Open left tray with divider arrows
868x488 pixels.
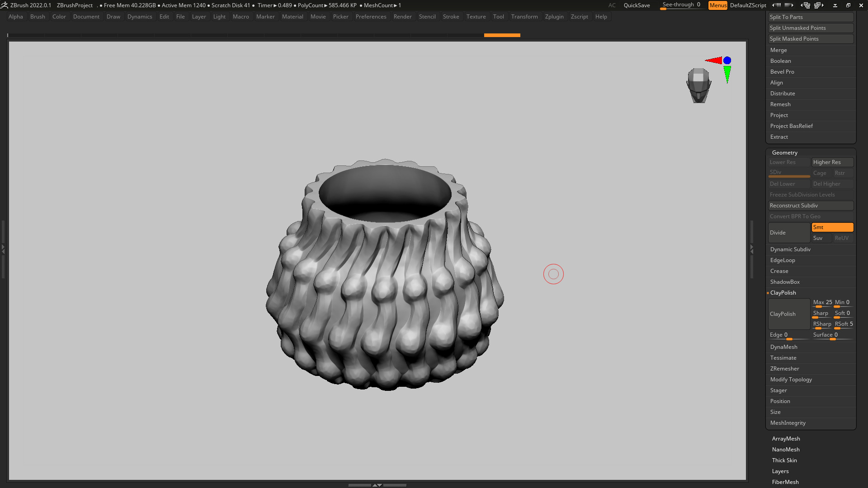click(x=3, y=249)
